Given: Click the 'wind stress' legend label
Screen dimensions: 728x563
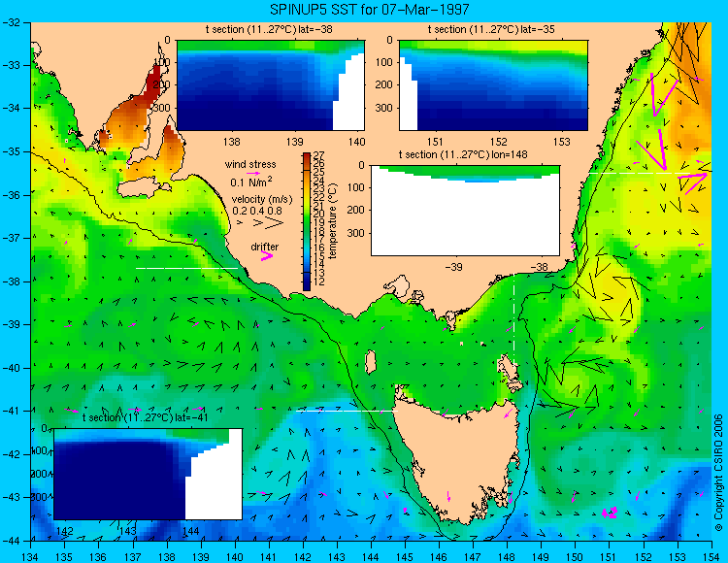Looking at the screenshot, I should coord(250,164).
